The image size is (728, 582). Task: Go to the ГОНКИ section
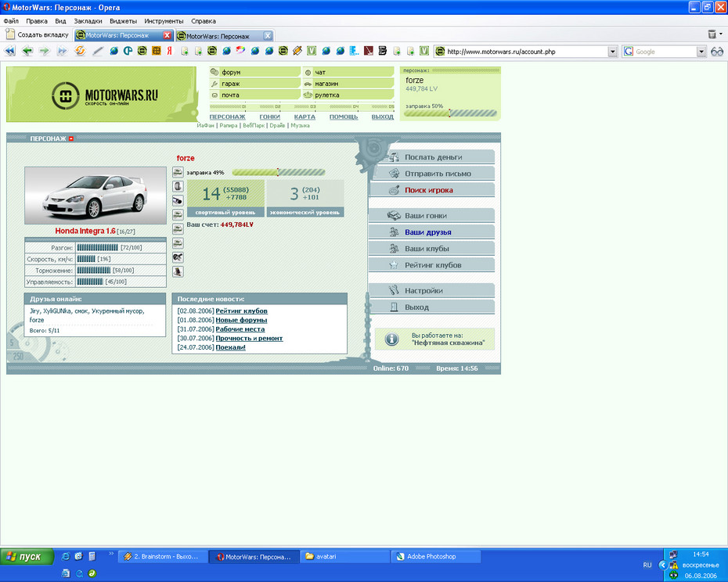(270, 117)
